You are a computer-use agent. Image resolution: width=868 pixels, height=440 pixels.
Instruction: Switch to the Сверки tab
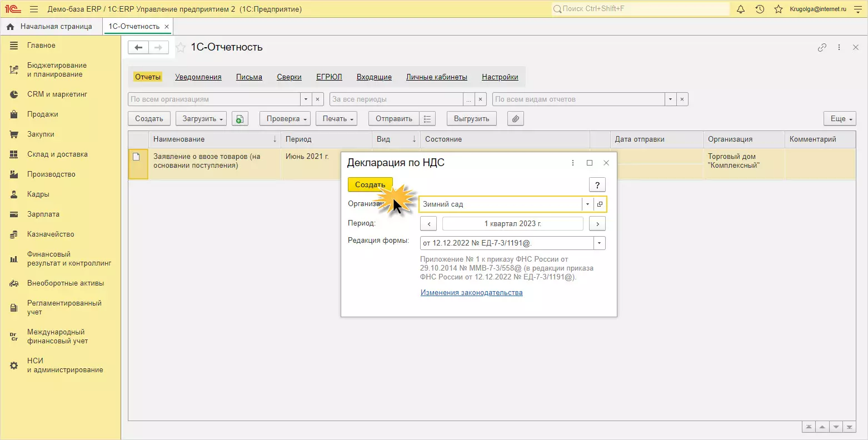pyautogui.click(x=290, y=77)
